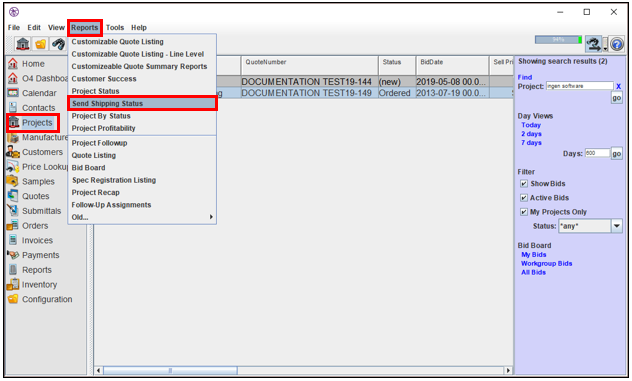
Task: Choose Project Status menu item
Action: tap(142, 91)
